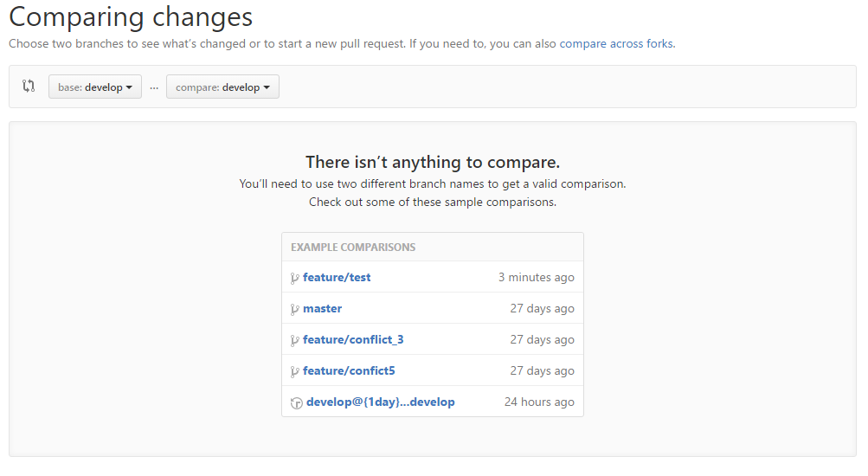Click the clock icon beside develop@{1day}...develop
The image size is (868, 476).
pos(296,402)
